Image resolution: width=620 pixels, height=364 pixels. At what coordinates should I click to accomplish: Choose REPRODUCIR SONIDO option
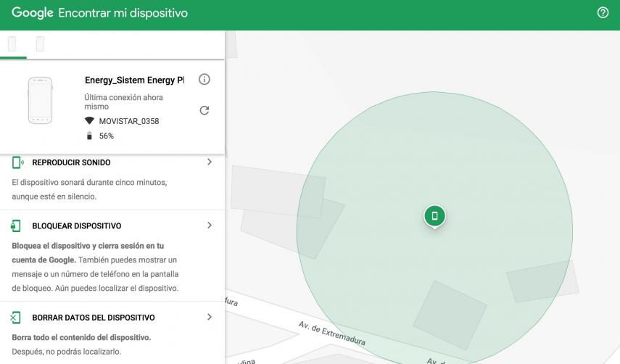pos(71,162)
